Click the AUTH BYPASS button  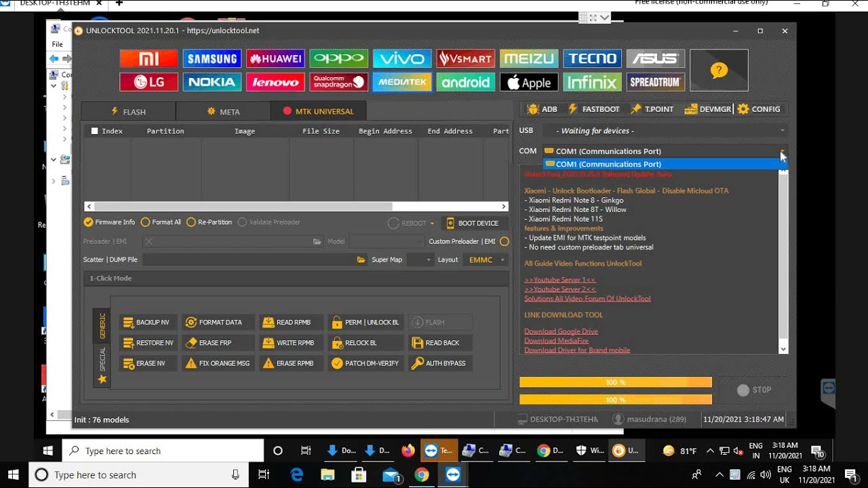[439, 363]
